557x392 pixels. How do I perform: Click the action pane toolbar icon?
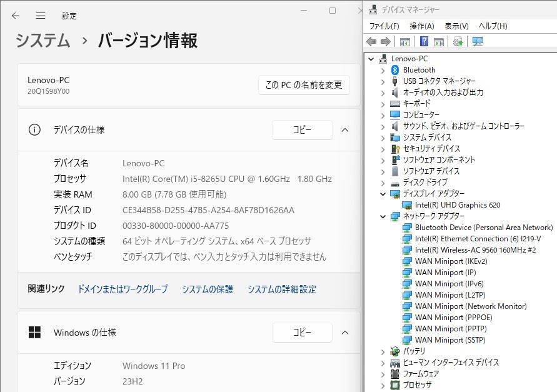[x=439, y=42]
